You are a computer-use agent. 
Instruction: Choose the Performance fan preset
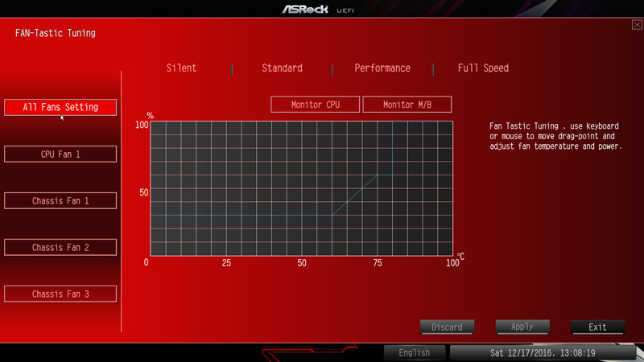[382, 68]
